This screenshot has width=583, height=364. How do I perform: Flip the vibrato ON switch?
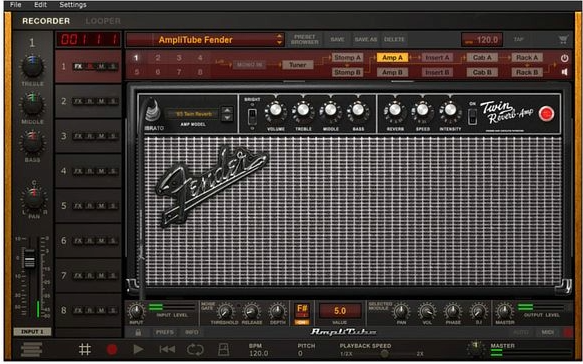(472, 116)
